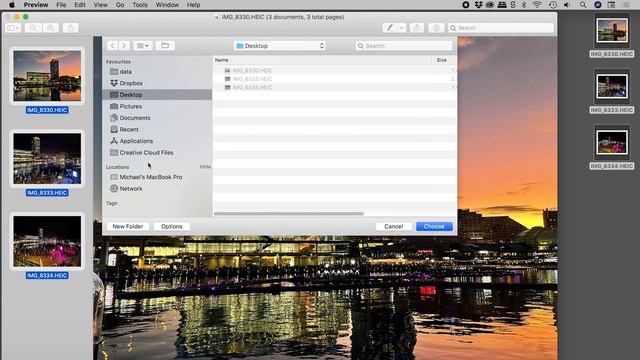Click the Share icon in Preview toolbar
This screenshot has height=360, width=640.
[71, 28]
